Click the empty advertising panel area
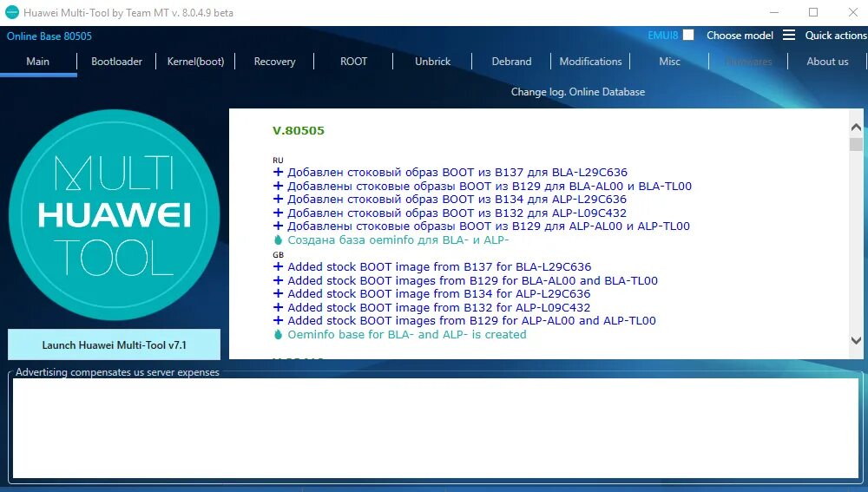 click(x=436, y=428)
